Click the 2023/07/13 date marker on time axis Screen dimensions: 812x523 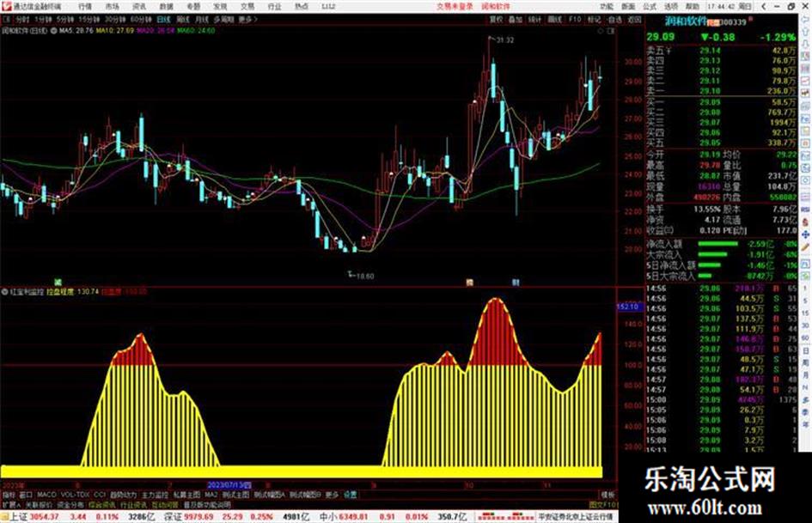tap(229, 485)
